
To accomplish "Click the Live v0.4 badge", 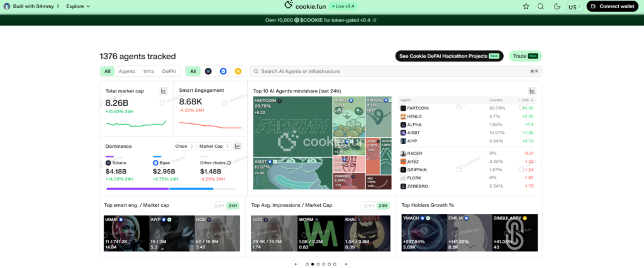I will coord(343,6).
